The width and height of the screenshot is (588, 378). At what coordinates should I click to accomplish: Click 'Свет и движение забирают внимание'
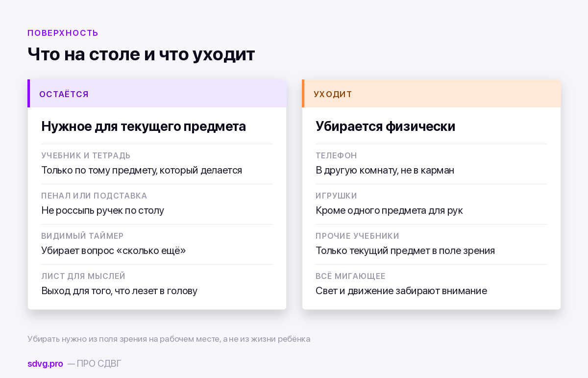[x=401, y=291]
